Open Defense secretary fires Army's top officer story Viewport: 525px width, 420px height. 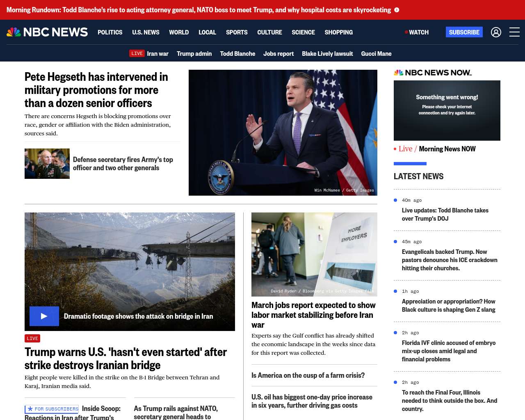point(123,164)
